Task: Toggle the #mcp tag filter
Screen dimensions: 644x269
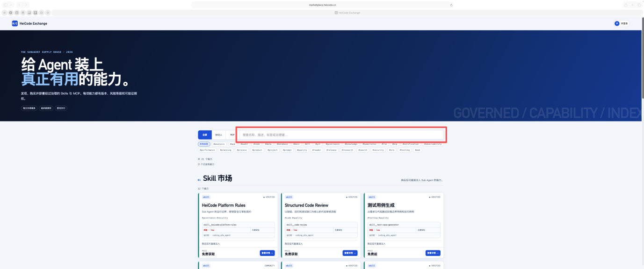Action: (x=394, y=144)
